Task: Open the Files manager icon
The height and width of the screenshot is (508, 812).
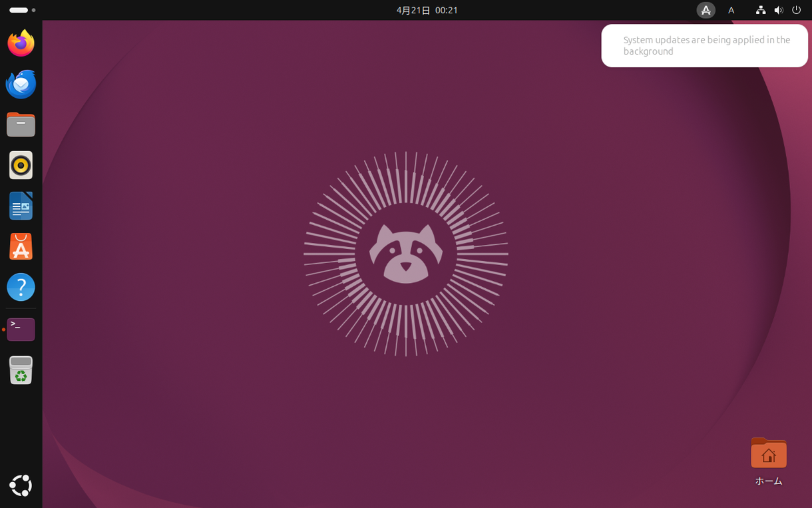Action: (21, 125)
